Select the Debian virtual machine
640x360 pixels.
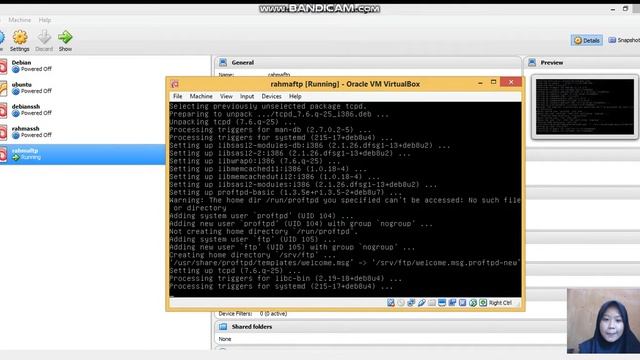(105, 66)
